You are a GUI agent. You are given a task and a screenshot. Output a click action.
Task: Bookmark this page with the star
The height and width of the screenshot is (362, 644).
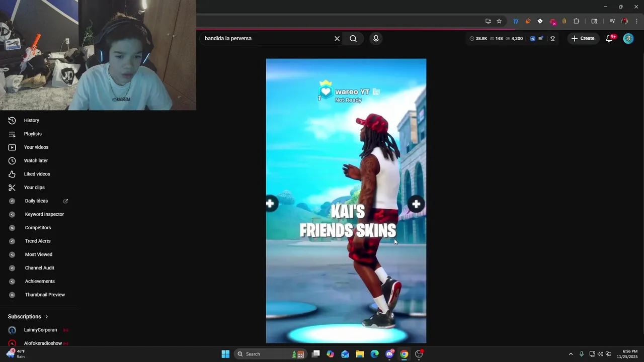(x=499, y=21)
